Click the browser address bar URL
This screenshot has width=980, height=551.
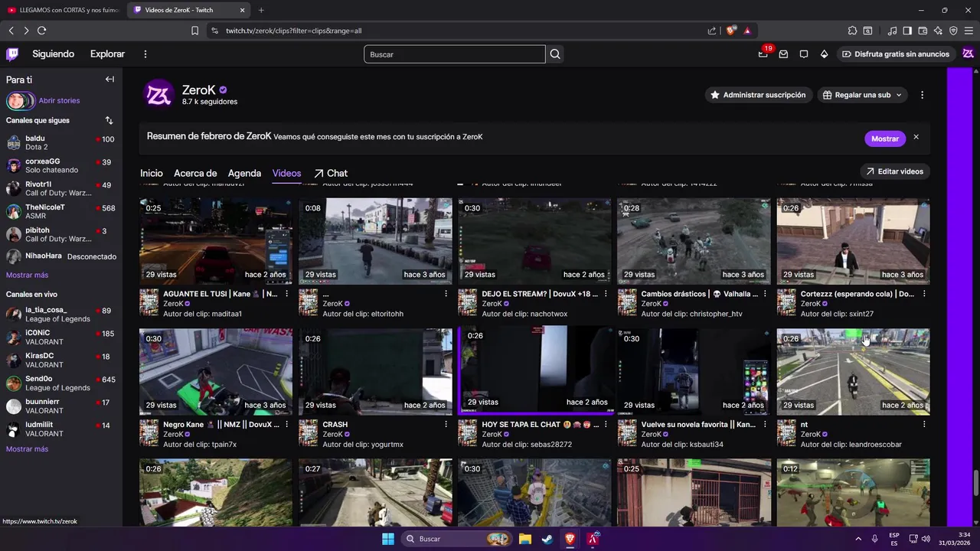[293, 31]
